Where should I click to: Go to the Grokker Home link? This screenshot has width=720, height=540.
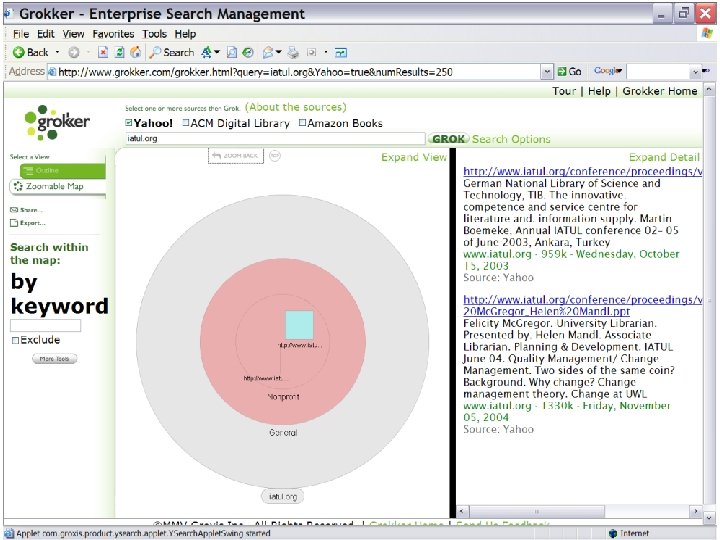[660, 91]
